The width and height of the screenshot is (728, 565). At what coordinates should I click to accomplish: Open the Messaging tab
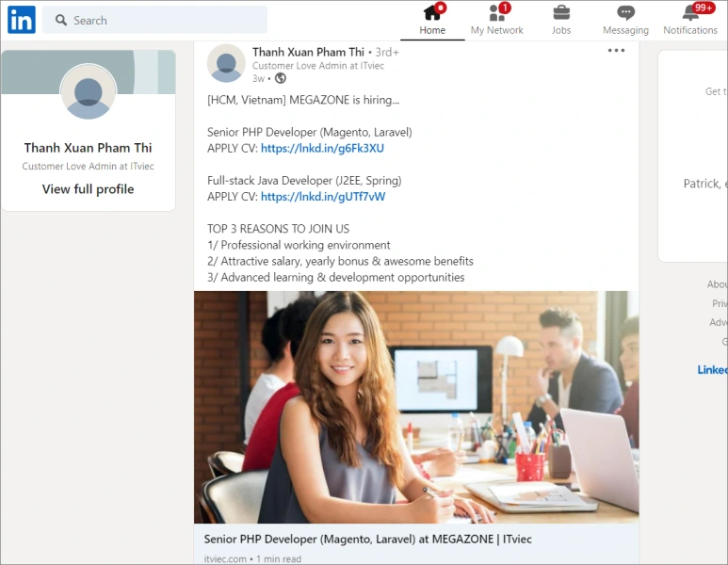(625, 20)
